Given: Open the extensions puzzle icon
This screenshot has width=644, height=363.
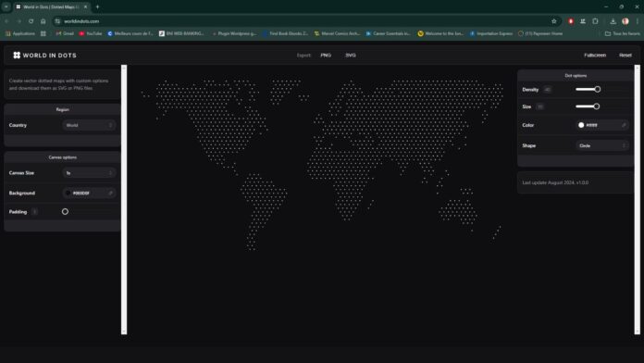Looking at the screenshot, I should click(x=595, y=21).
